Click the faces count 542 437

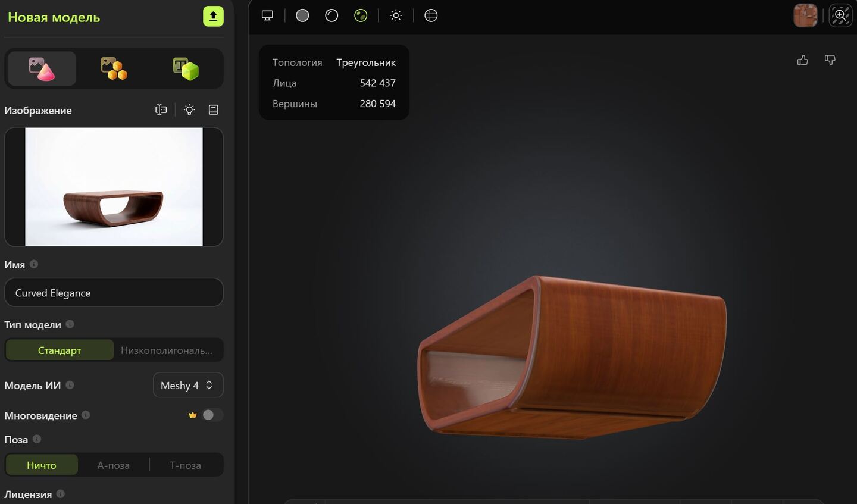tap(378, 83)
